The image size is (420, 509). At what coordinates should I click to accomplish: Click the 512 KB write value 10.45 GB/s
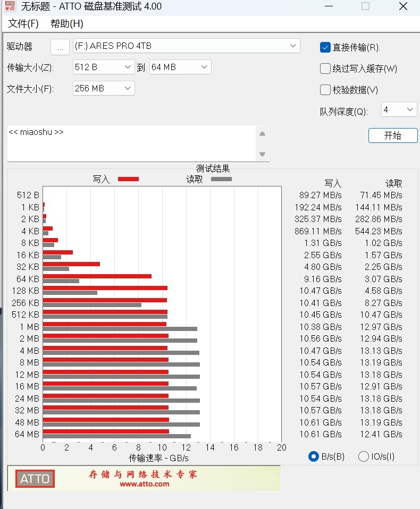(x=321, y=315)
